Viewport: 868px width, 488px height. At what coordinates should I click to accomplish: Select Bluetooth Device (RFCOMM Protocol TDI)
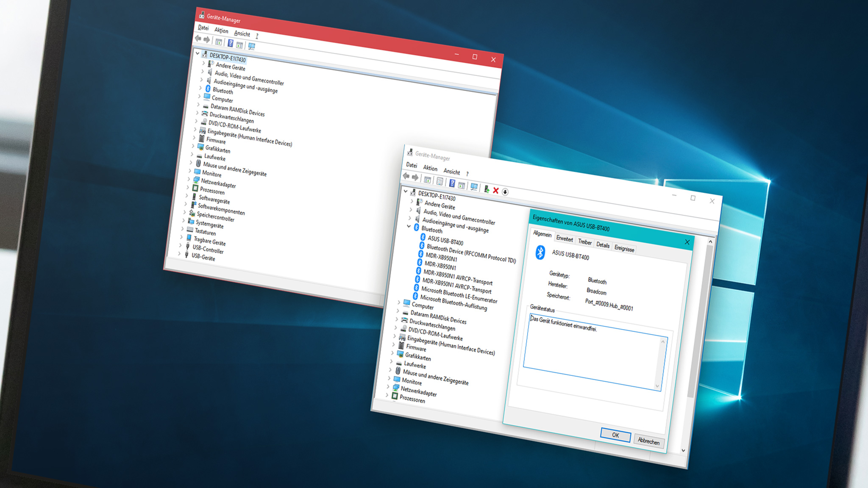471,253
